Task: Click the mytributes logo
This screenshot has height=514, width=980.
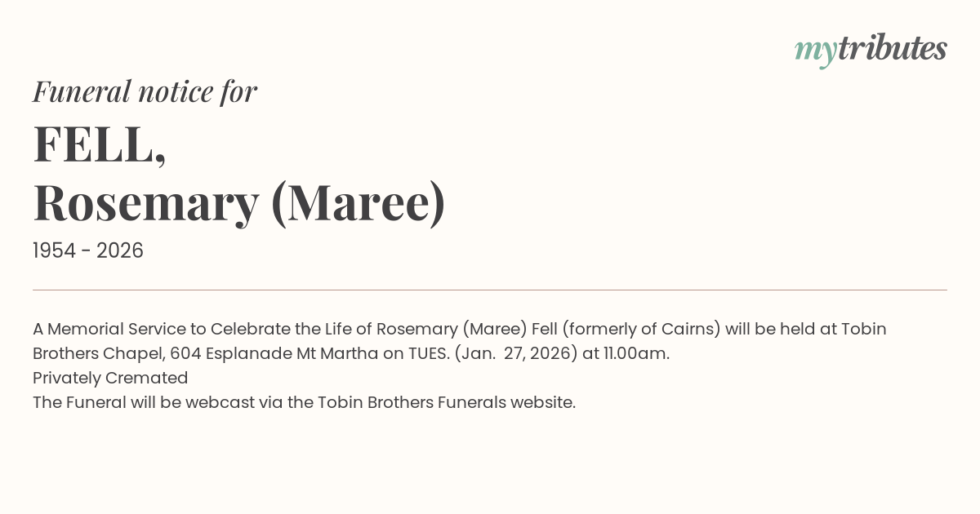Action: pyautogui.click(x=871, y=49)
